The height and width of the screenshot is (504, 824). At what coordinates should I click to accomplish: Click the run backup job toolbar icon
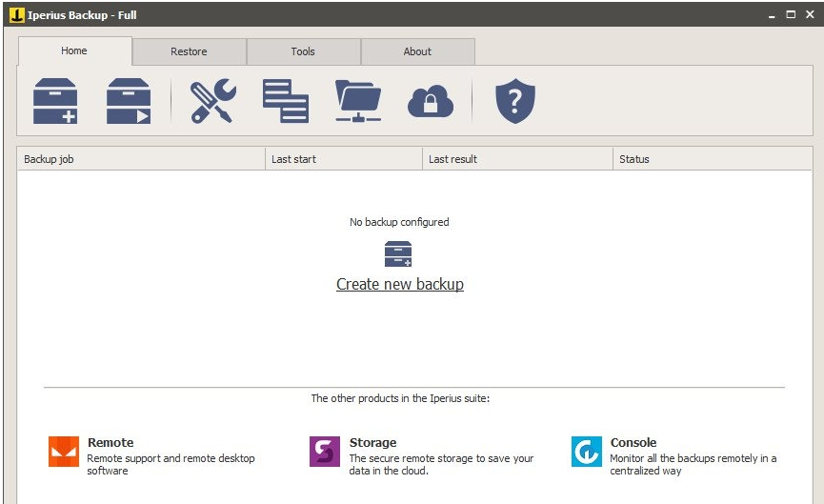pos(129,101)
